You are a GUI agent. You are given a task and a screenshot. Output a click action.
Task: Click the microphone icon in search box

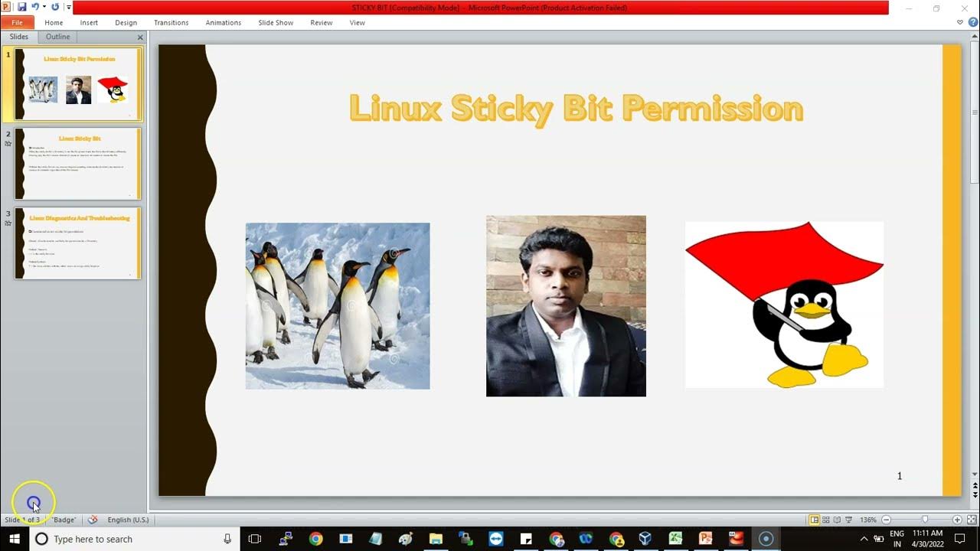pyautogui.click(x=227, y=539)
